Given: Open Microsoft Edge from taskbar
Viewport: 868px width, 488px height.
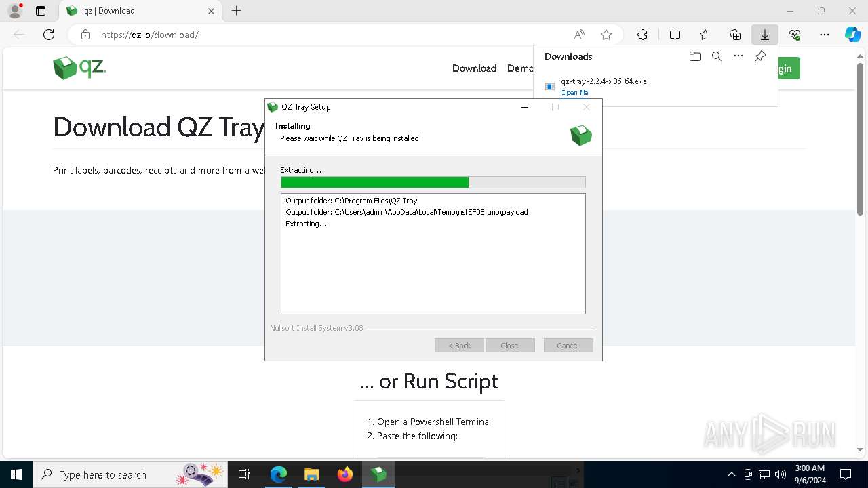Looking at the screenshot, I should coord(279,474).
